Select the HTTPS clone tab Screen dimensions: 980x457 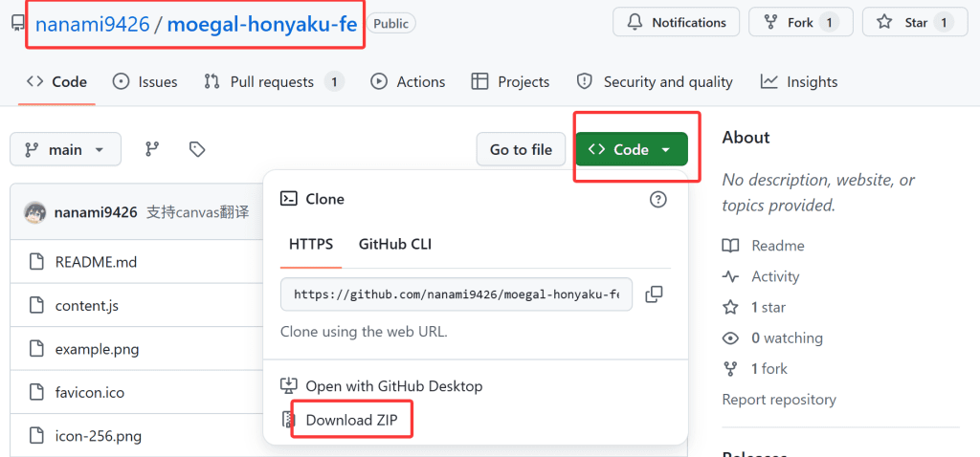(311, 244)
